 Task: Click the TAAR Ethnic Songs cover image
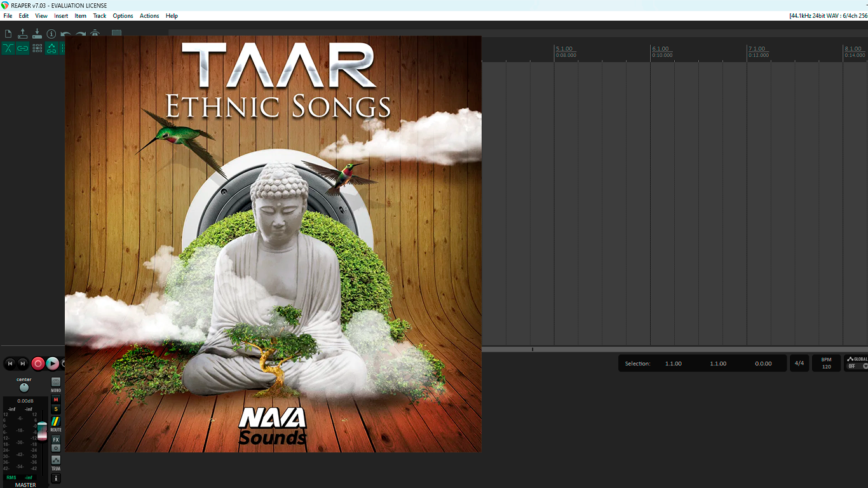pyautogui.click(x=273, y=243)
